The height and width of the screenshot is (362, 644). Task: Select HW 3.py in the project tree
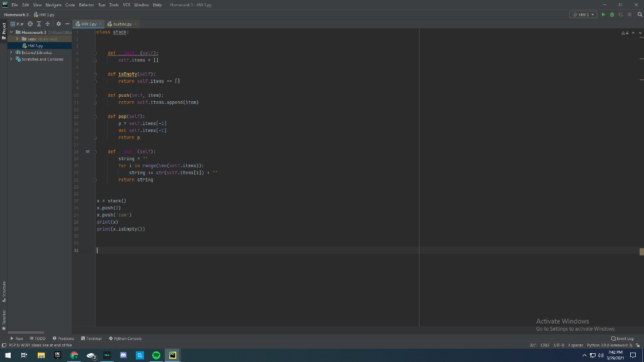(35, 46)
